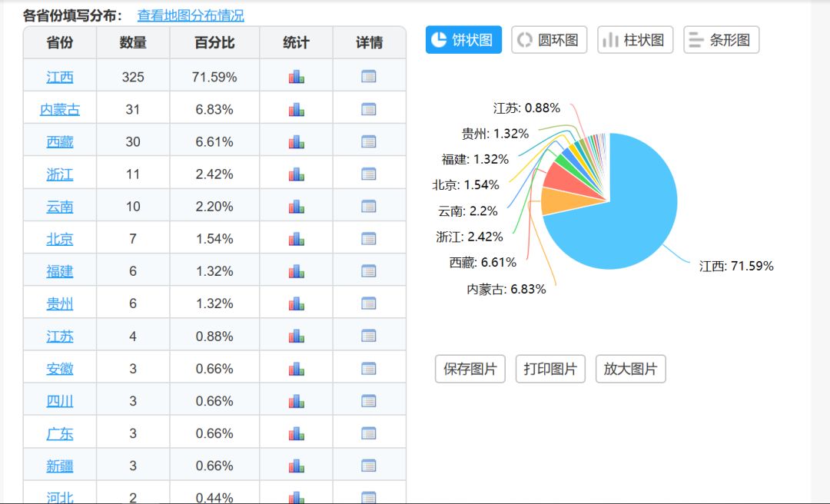Viewport: 830px width, 504px height.
Task: Click the large blue 江西 pie slice
Action: tap(630, 215)
